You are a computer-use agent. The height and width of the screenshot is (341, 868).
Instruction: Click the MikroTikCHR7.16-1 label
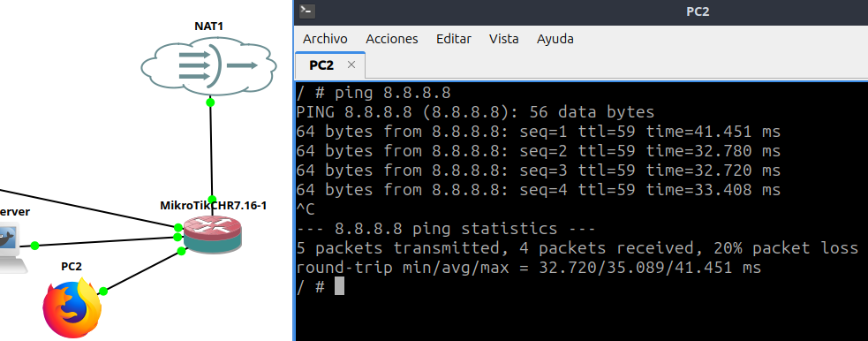pyautogui.click(x=214, y=206)
